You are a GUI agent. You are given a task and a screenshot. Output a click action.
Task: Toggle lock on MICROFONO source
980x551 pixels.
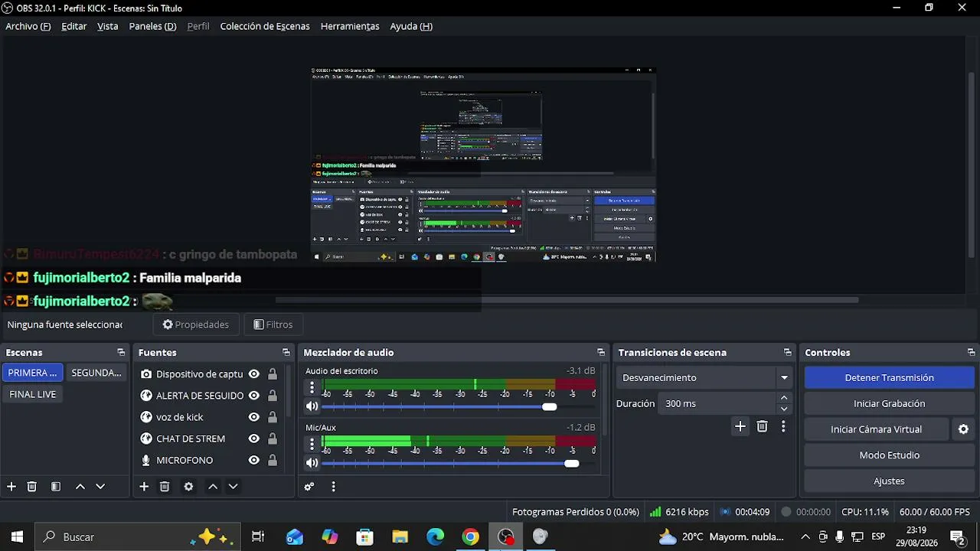click(273, 460)
